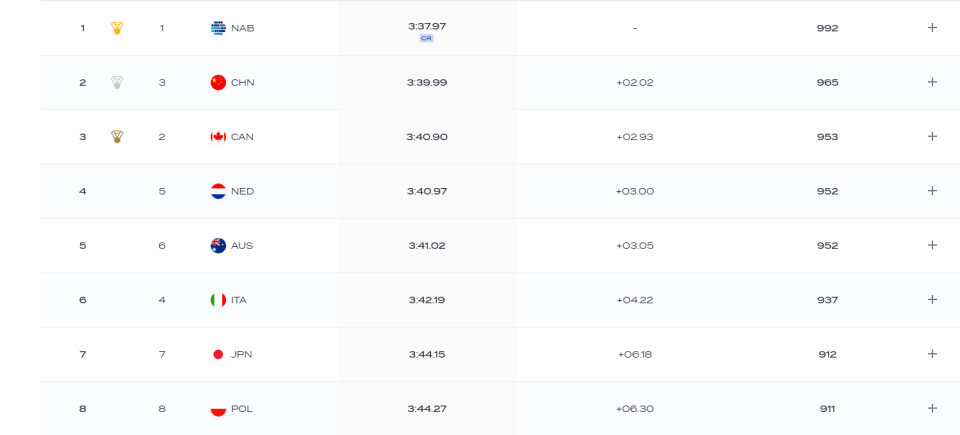
Task: Open details for the AUS row
Action: tap(932, 245)
